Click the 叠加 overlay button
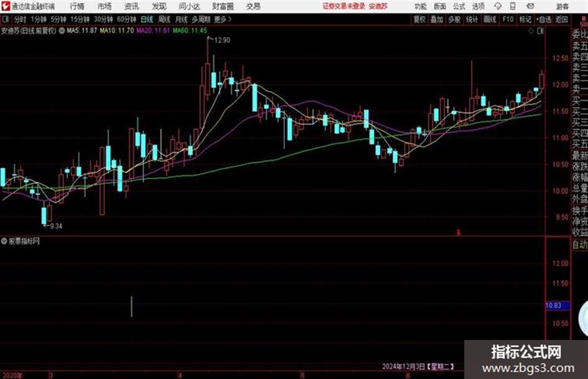 point(437,19)
